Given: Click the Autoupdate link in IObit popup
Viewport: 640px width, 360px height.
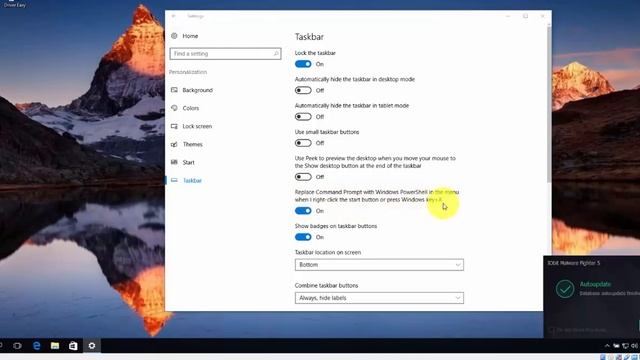Looking at the screenshot, I should tap(595, 284).
